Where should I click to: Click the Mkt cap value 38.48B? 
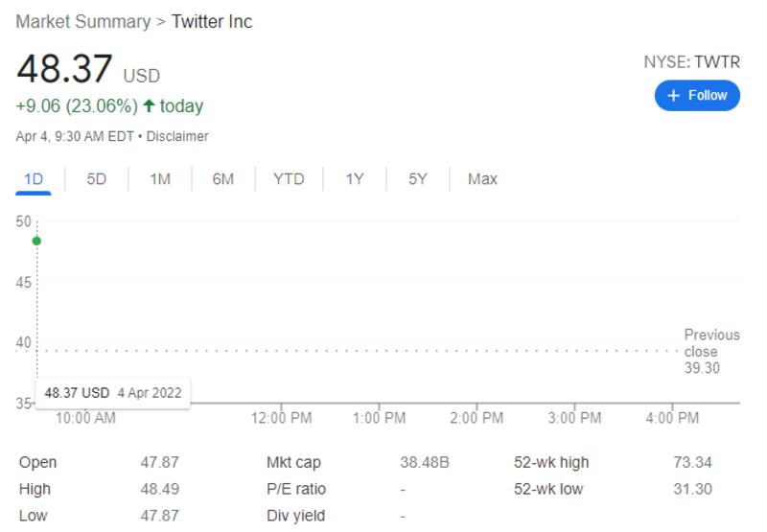click(424, 463)
